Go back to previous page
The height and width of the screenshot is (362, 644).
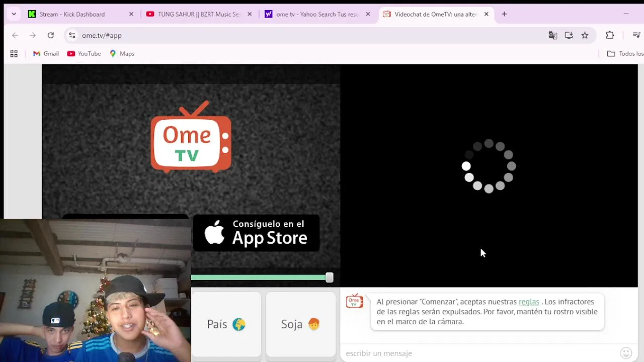(15, 35)
